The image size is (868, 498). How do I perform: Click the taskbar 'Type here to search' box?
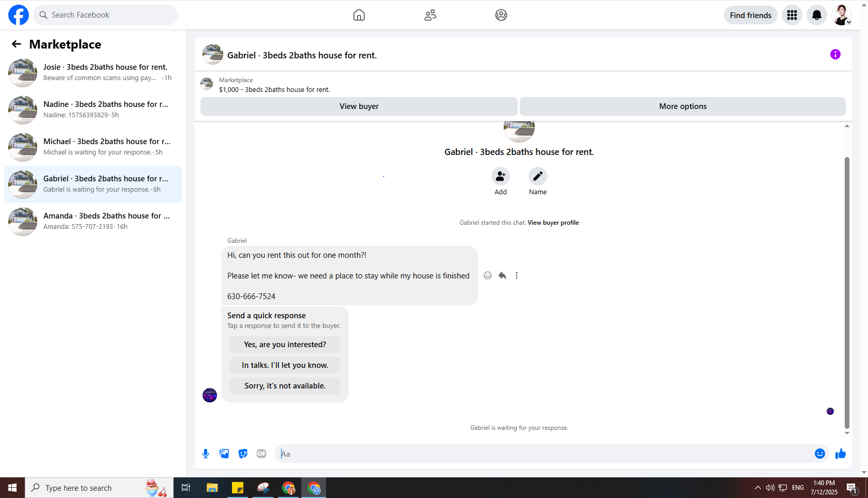[x=99, y=488]
